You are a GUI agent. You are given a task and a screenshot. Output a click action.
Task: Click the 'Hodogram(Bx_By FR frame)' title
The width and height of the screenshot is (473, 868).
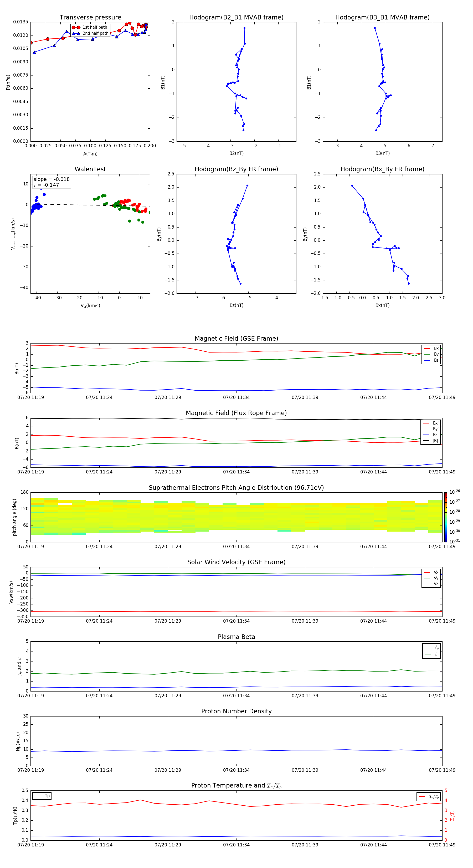point(382,169)
